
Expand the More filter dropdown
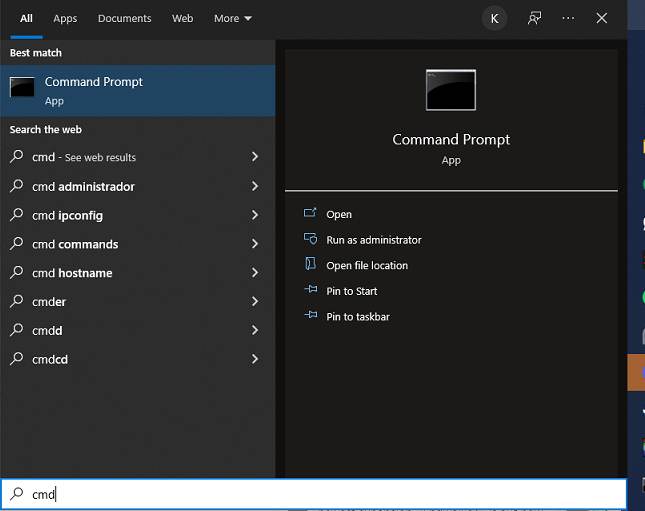tap(232, 18)
